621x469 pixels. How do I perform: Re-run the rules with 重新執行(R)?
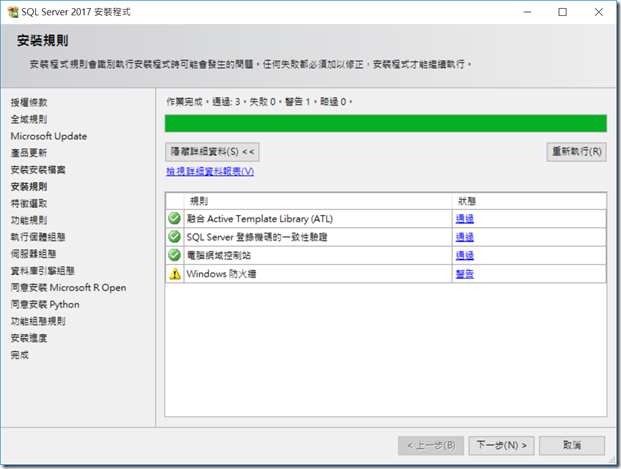[577, 152]
